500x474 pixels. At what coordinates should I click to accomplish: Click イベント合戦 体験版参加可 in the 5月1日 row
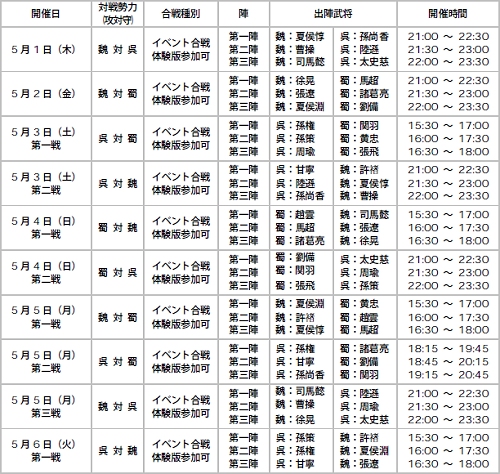181,49
